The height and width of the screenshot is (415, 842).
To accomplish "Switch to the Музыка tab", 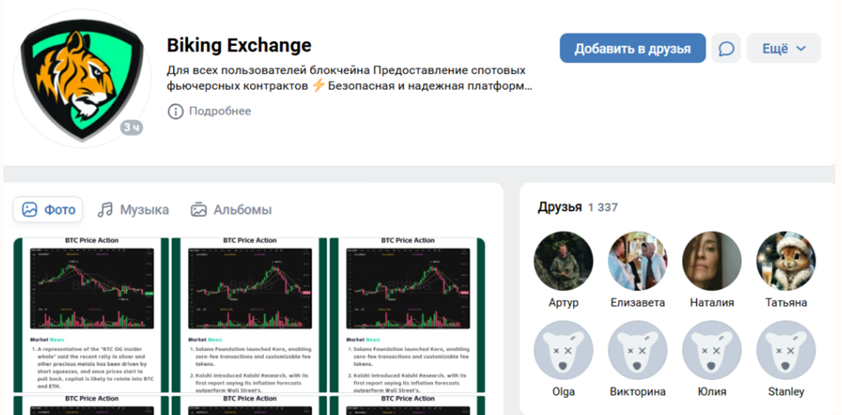I will click(x=133, y=210).
